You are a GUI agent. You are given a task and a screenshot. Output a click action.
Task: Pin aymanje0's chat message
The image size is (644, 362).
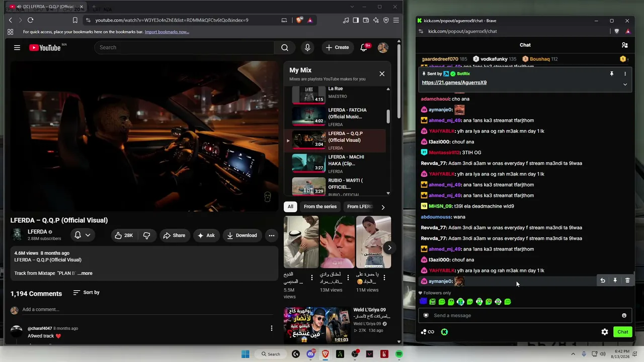click(x=615, y=281)
